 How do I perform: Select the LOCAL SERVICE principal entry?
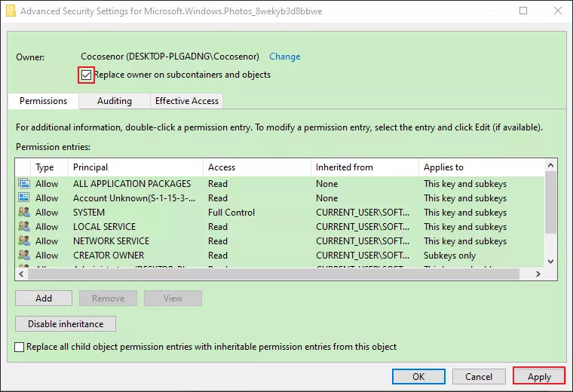[104, 226]
